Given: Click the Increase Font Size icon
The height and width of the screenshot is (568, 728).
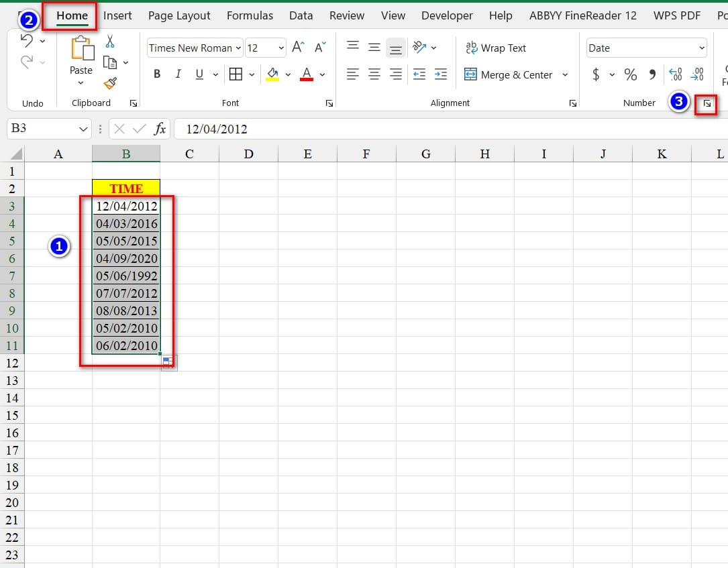Looking at the screenshot, I should [x=299, y=48].
